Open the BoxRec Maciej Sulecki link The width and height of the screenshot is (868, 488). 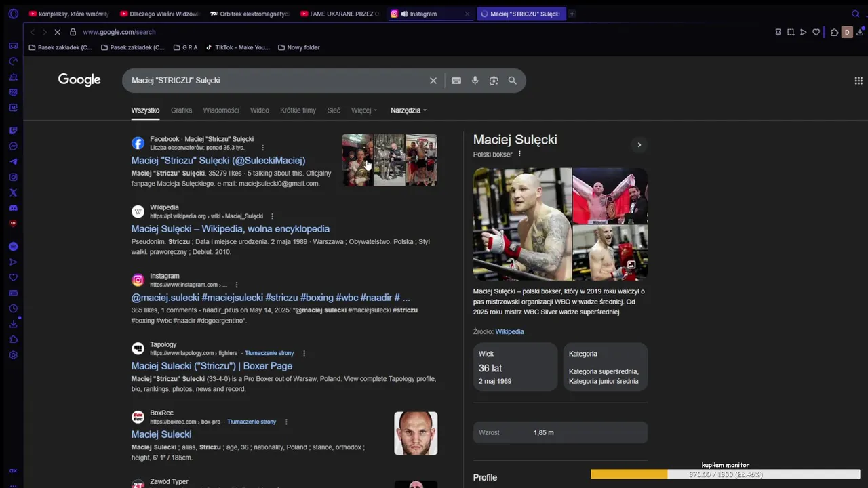(x=161, y=434)
